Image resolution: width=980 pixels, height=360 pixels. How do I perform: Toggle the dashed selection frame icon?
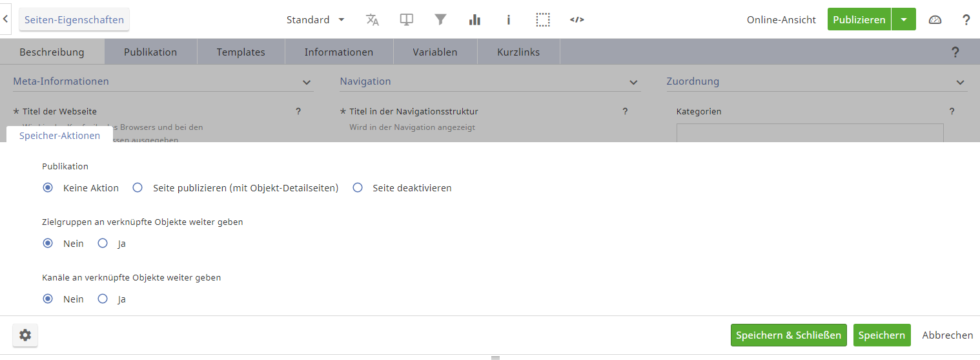coord(543,19)
